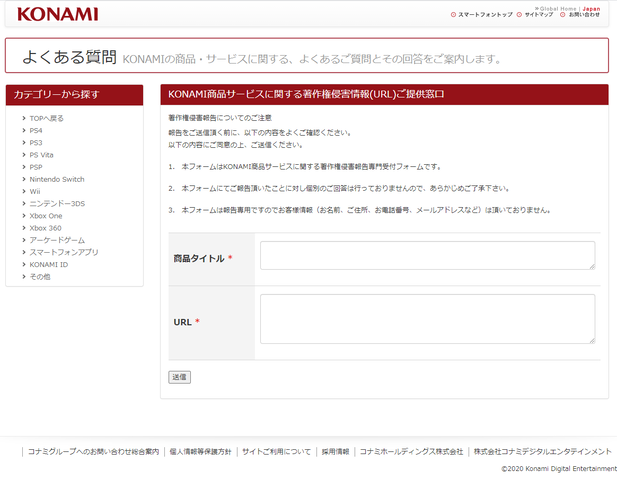Click the URL text area resize handle
This screenshot has width=617, height=480.
592,341
